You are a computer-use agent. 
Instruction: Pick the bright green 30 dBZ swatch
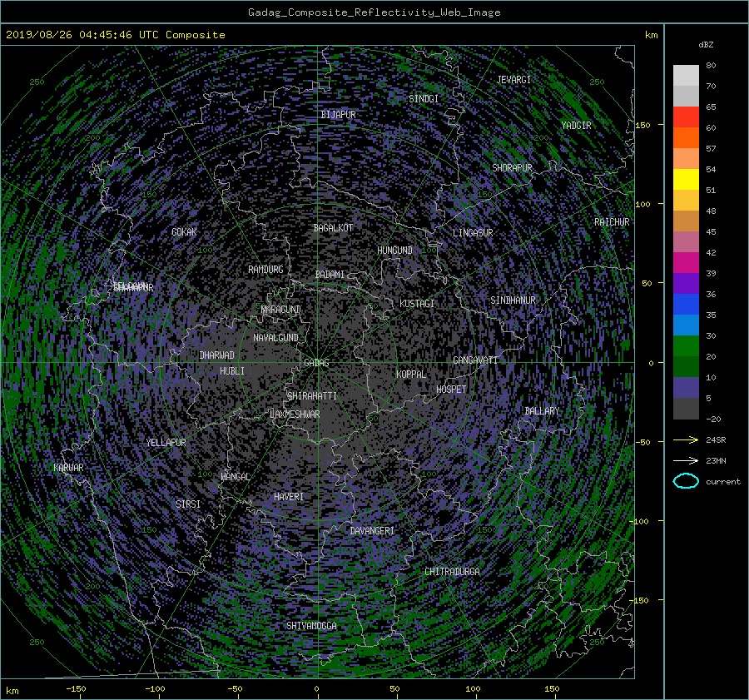point(686,346)
